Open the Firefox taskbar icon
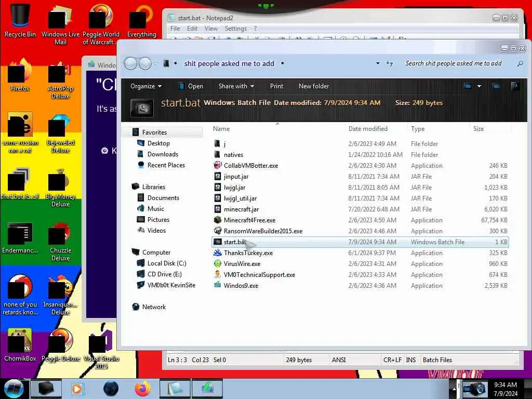Image resolution: width=532 pixels, height=399 pixels. [x=143, y=389]
